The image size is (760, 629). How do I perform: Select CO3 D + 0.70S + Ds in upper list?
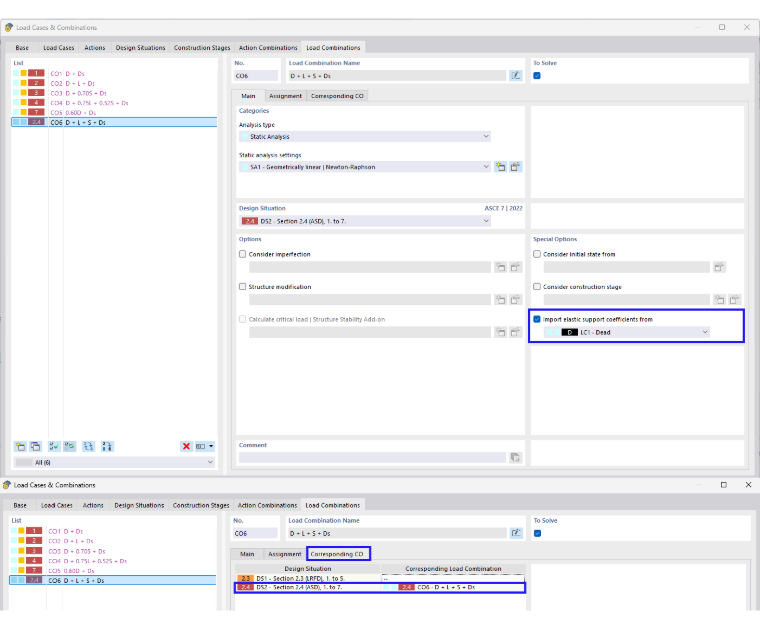point(114,93)
